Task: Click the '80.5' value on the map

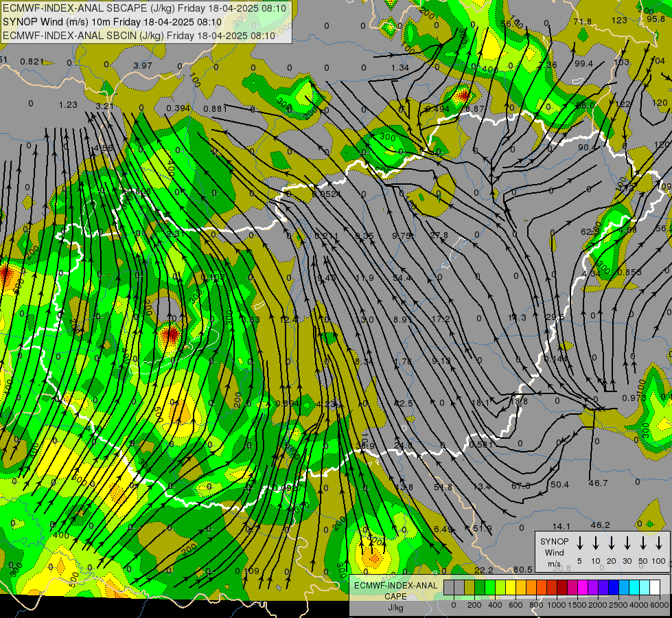Action: point(522,569)
